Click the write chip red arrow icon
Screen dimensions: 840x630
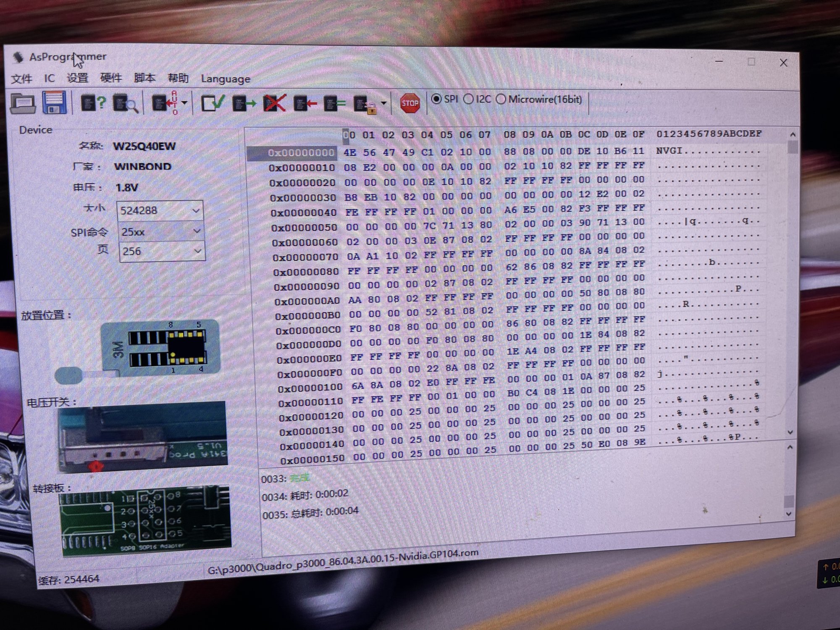click(304, 103)
